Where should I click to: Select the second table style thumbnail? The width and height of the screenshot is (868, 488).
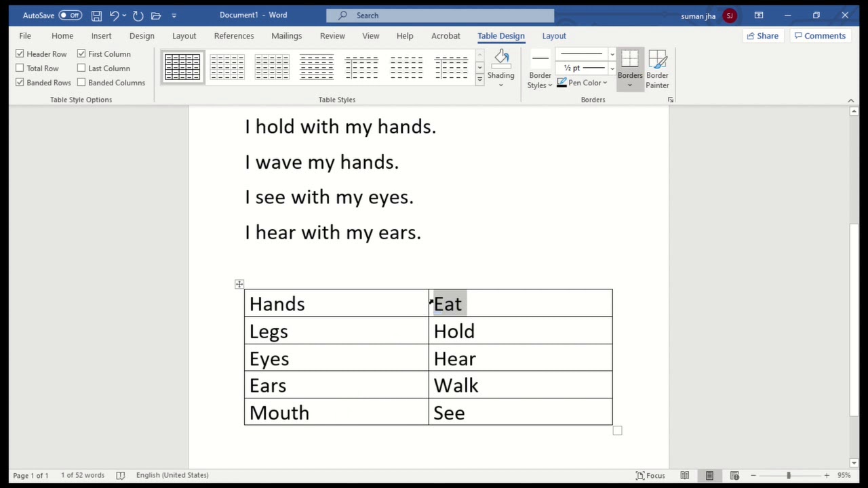[227, 67]
